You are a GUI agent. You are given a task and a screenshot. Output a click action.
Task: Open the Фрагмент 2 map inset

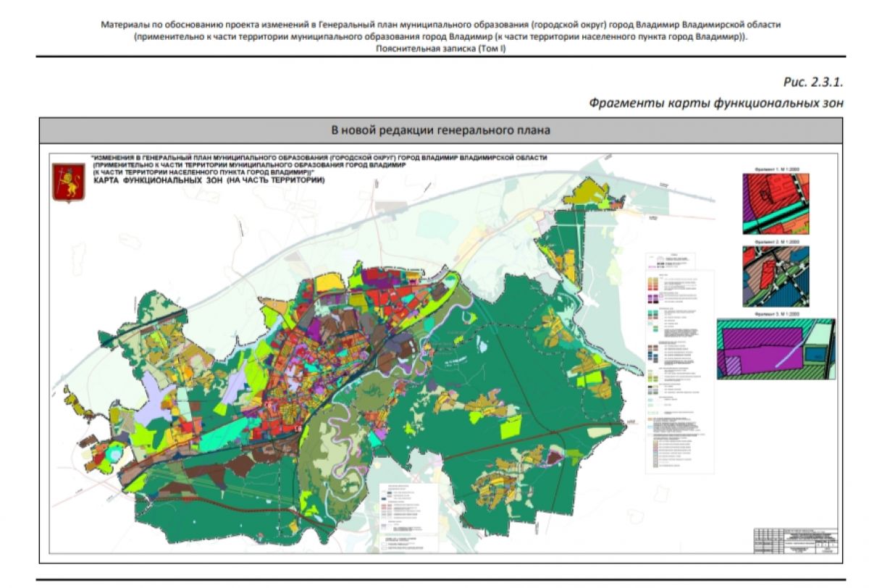776,275
